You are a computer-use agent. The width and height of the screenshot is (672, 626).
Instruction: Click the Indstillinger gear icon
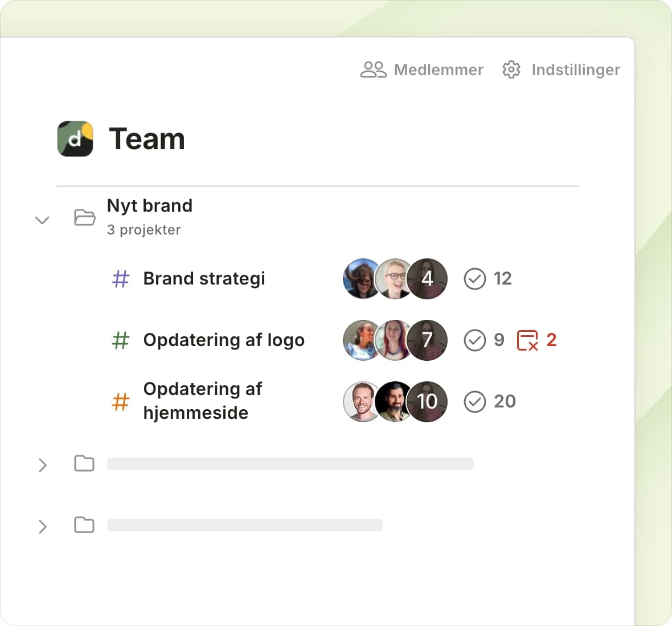click(x=511, y=69)
